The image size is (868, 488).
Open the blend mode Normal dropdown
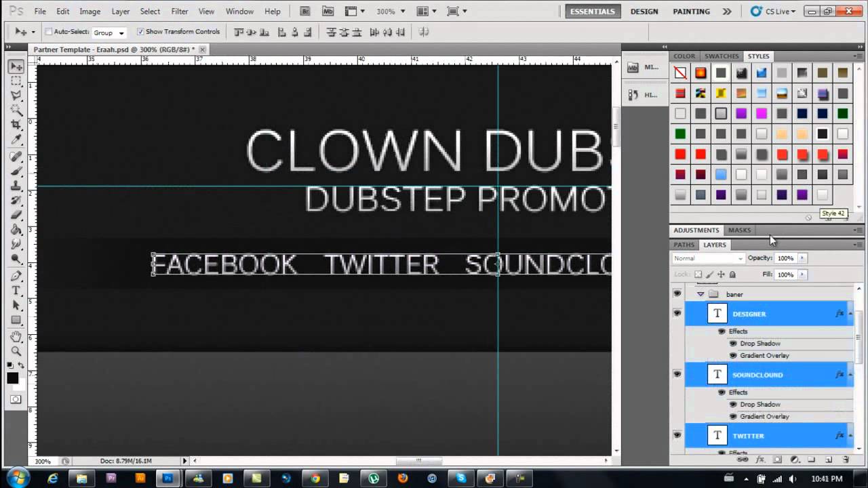[708, 258]
